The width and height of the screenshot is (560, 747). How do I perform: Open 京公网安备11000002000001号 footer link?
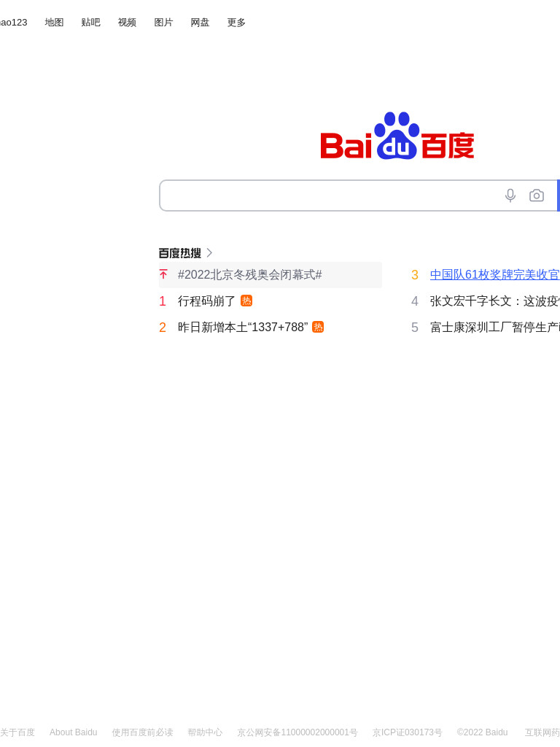(297, 732)
